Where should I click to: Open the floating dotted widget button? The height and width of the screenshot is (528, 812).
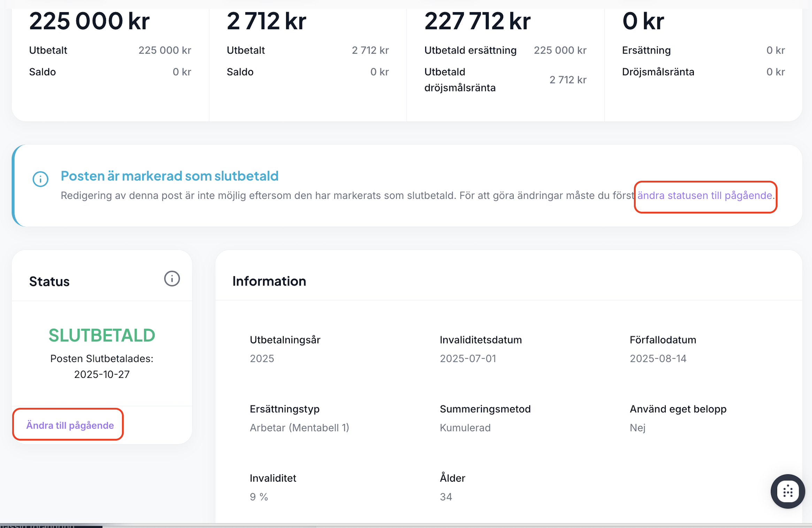point(788,491)
